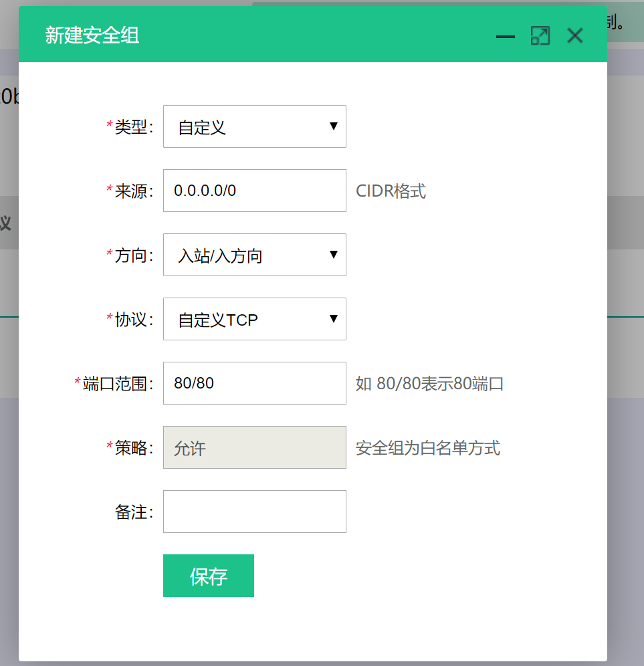The image size is (644, 666).
Task: Click the 类型 field label
Action: point(130,127)
